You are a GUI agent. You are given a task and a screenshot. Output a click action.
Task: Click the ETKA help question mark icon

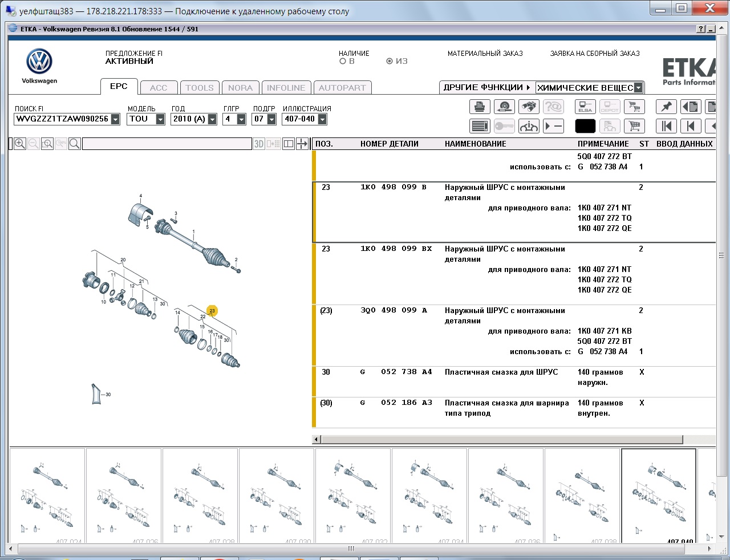click(701, 29)
